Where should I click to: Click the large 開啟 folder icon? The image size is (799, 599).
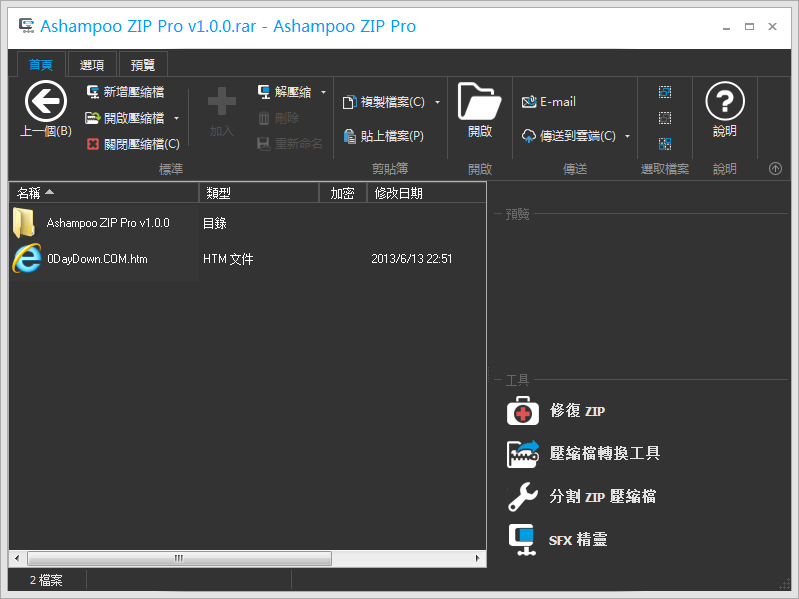click(x=480, y=101)
